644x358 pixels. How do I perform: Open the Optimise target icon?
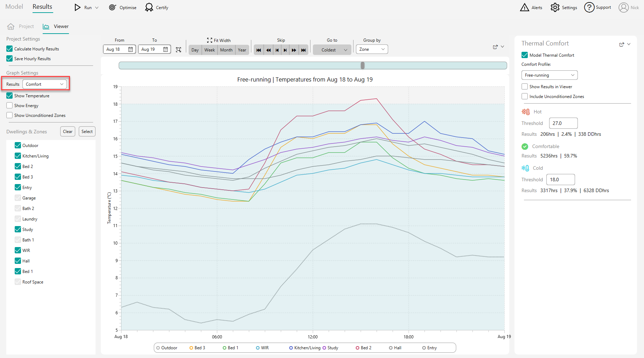pyautogui.click(x=112, y=7)
